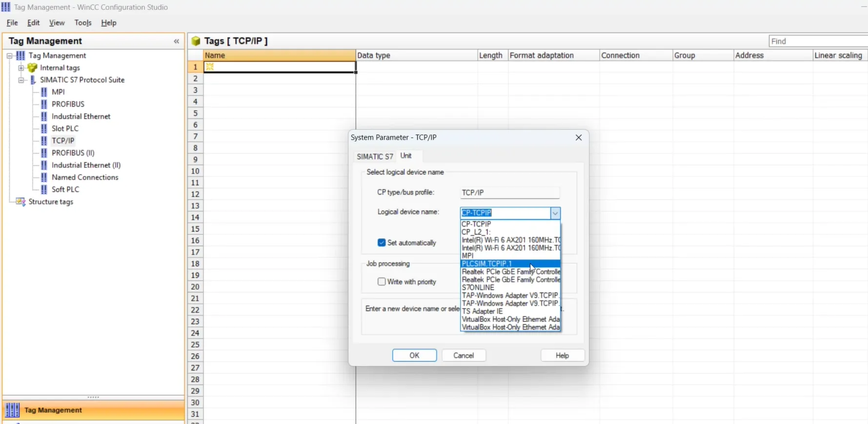Click the Address column header
868x424 pixels.
(x=773, y=56)
